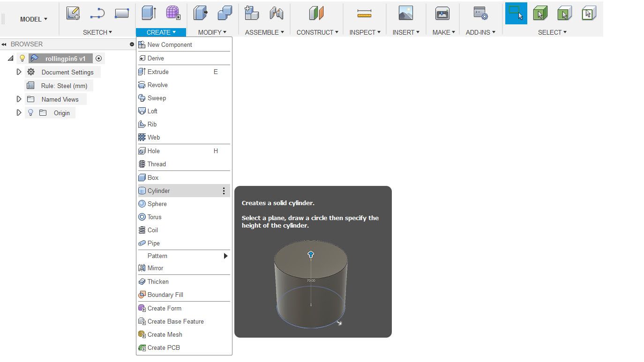The image size is (644, 362).
Task: Choose Loft in the Create menu
Action: click(184, 111)
